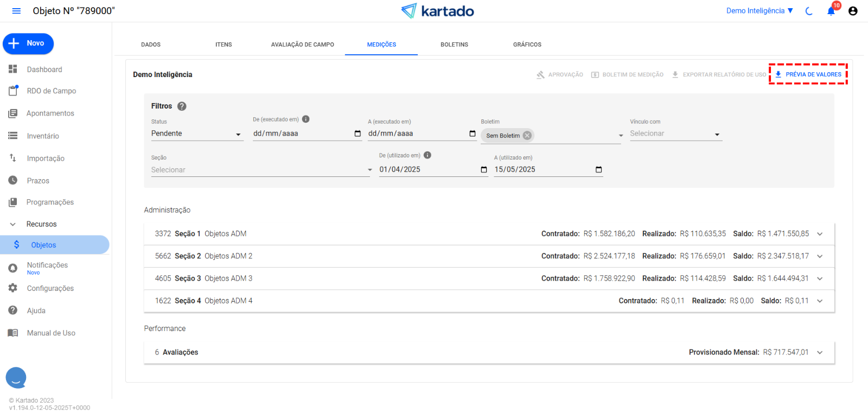Click the Prévia de Valores button
Screen dimensions: 868x419
coord(808,74)
